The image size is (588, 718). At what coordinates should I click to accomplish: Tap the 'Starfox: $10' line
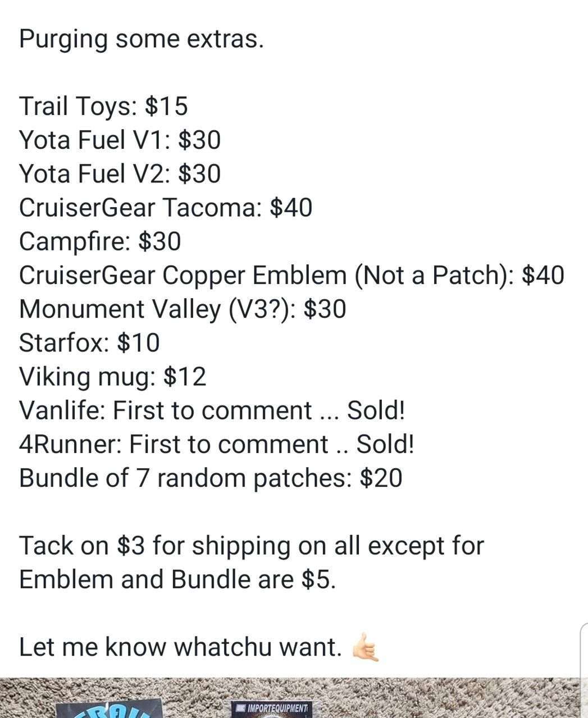pyautogui.click(x=89, y=342)
